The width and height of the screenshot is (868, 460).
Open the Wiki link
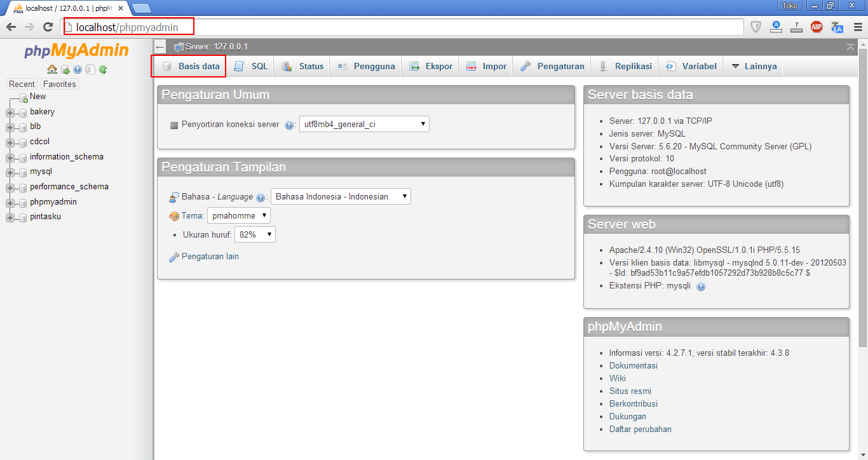(618, 379)
